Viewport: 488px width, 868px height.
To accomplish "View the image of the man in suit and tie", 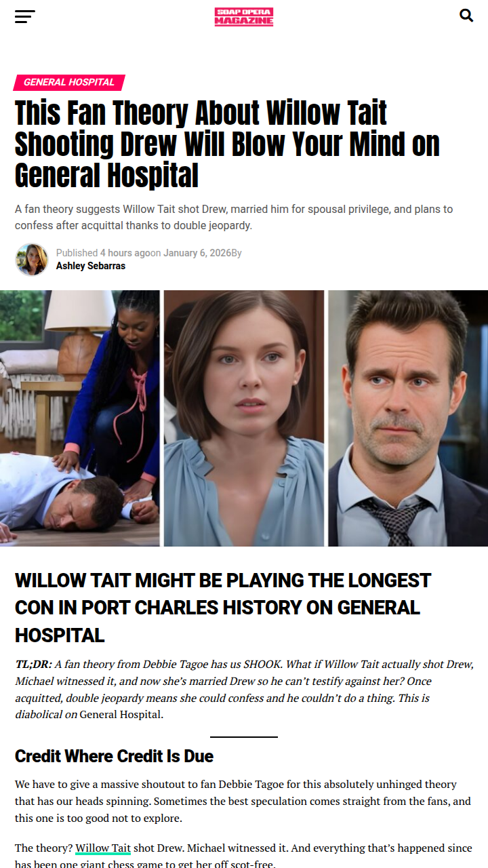I will (408, 418).
